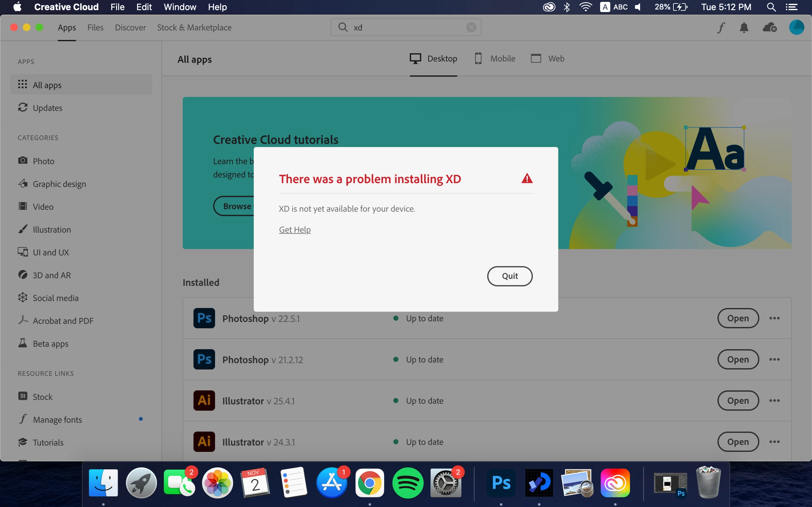Screen dimensions: 812x507
Task: Click the Get Help link
Action: [x=295, y=230]
